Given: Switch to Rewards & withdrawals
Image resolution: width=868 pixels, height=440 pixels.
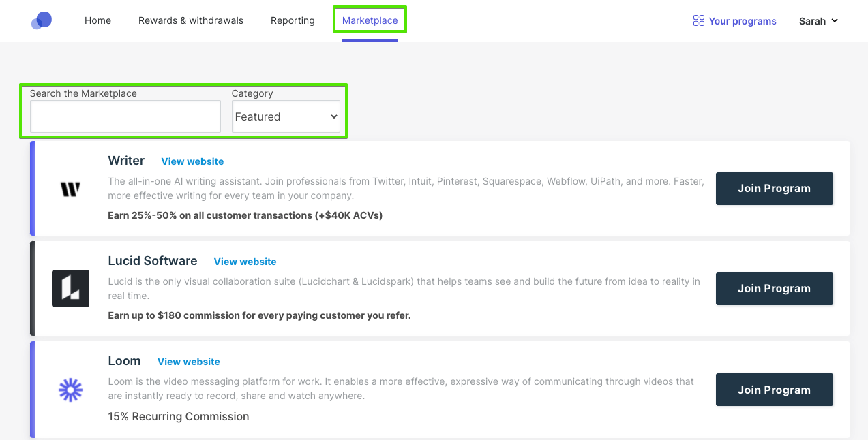Looking at the screenshot, I should [190, 20].
